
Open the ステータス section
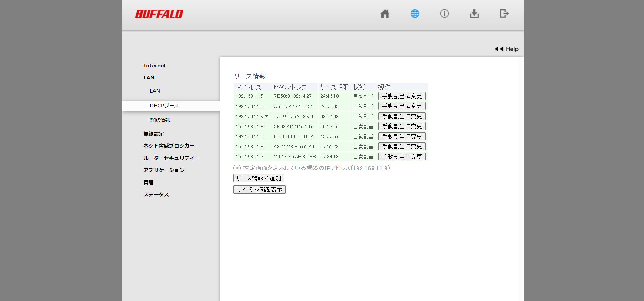click(156, 195)
